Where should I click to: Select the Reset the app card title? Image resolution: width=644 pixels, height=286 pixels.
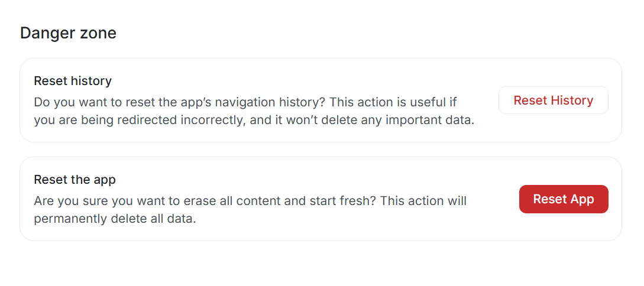point(75,180)
